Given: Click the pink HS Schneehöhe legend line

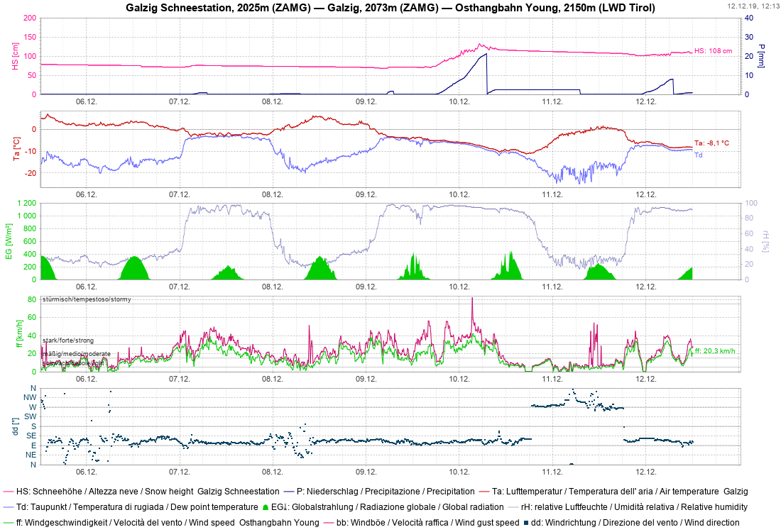Looking at the screenshot, I should coord(9,491).
